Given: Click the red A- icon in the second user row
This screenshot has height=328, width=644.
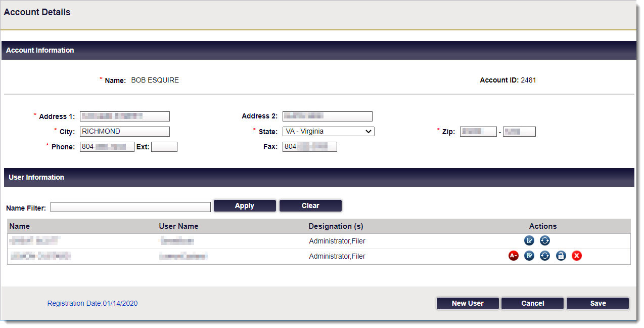Looking at the screenshot, I should [514, 256].
